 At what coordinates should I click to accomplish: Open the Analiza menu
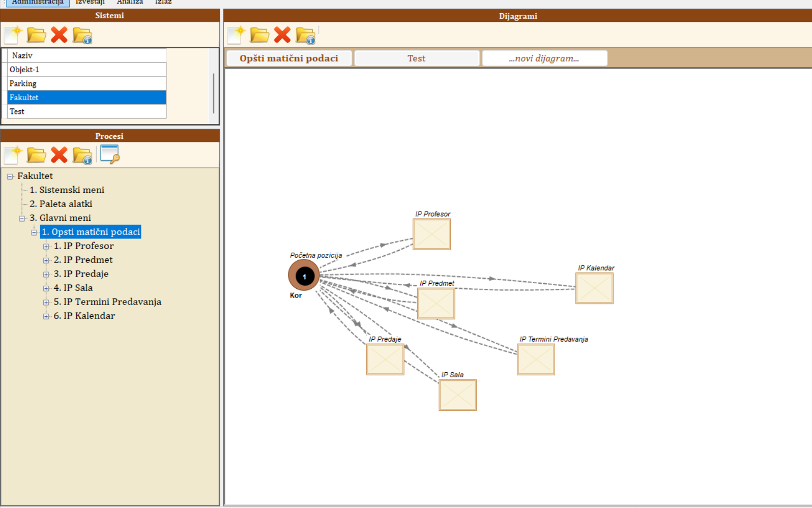coord(130,2)
